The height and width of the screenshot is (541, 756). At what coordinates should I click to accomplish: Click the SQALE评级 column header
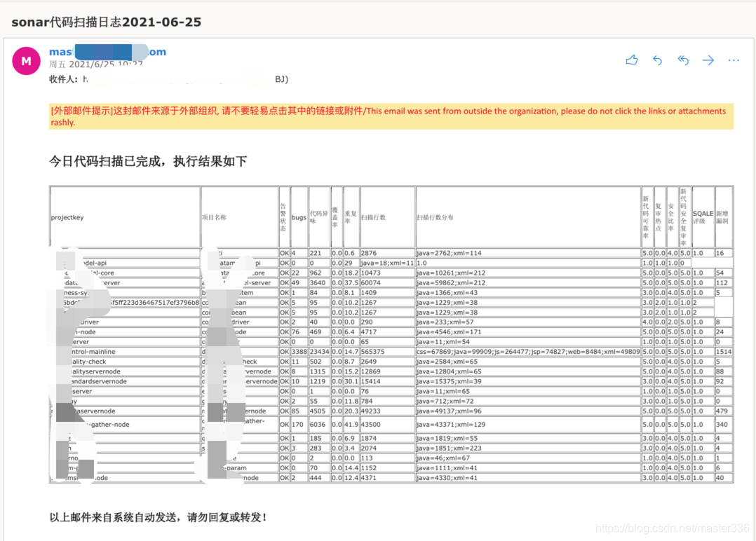703,217
